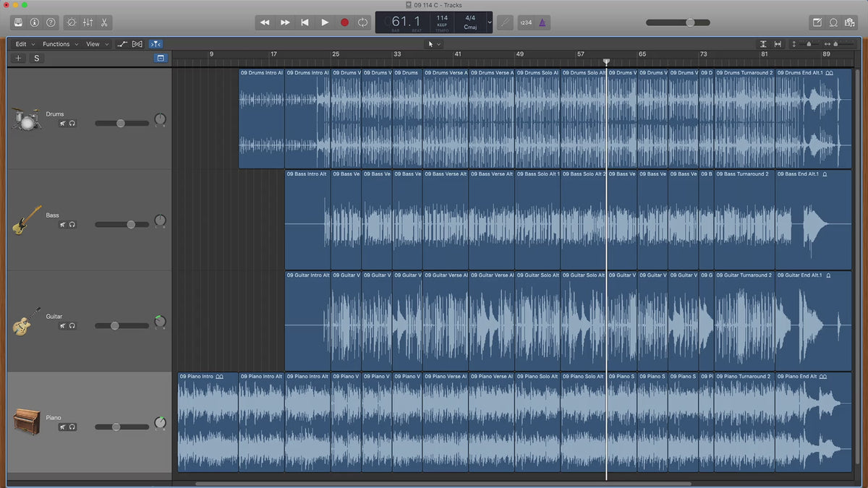Open the scissors Editors button

tap(104, 22)
